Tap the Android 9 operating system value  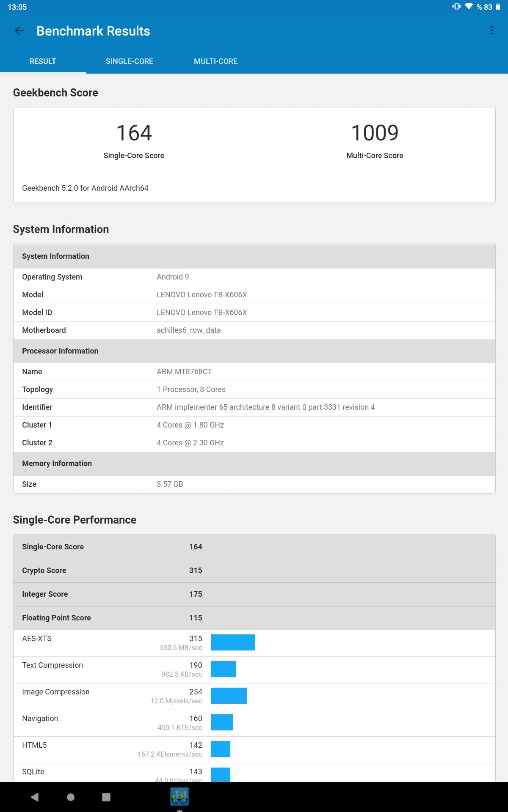pos(173,277)
